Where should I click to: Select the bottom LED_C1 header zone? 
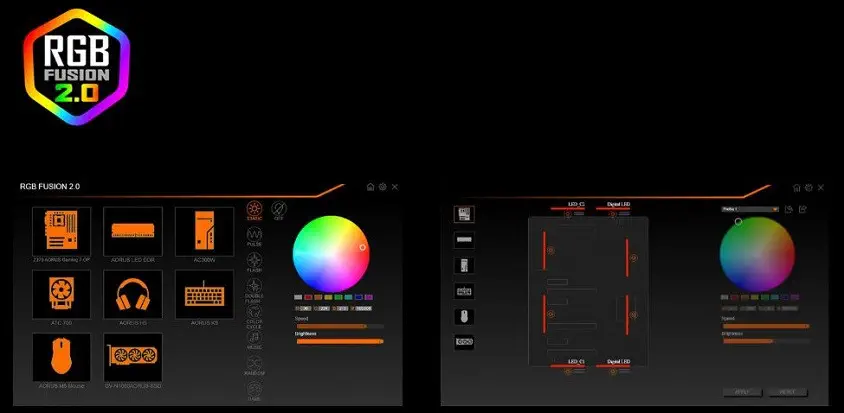568,366
